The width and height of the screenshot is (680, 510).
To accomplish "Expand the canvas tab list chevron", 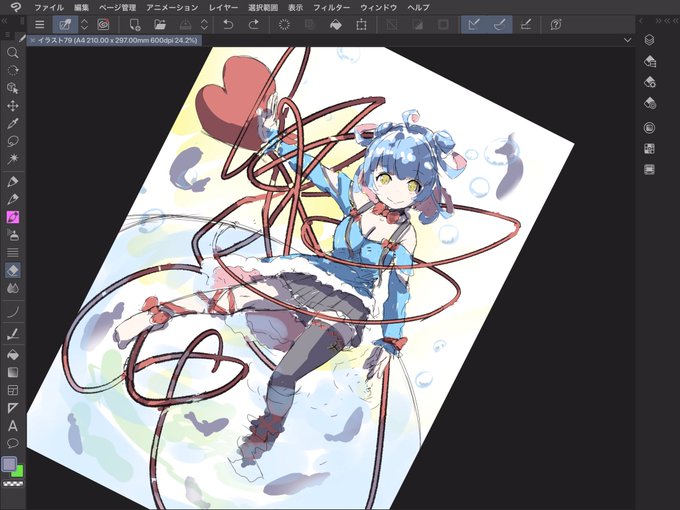I will 628,40.
